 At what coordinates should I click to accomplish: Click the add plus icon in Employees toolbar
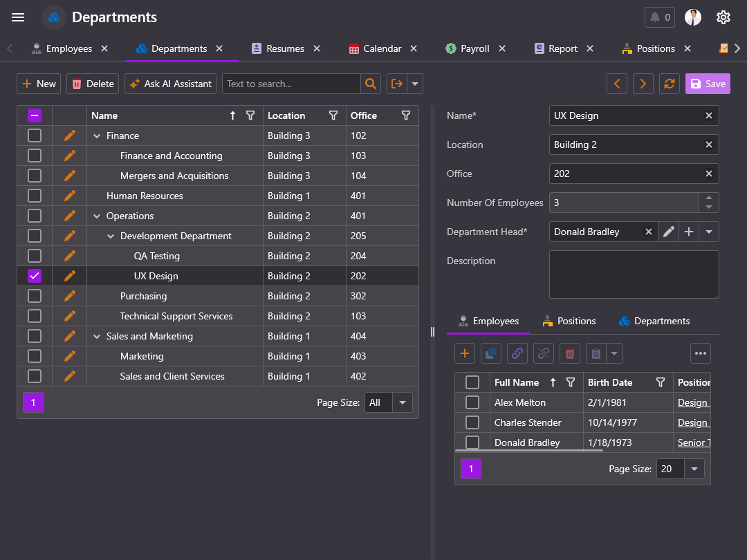[465, 353]
